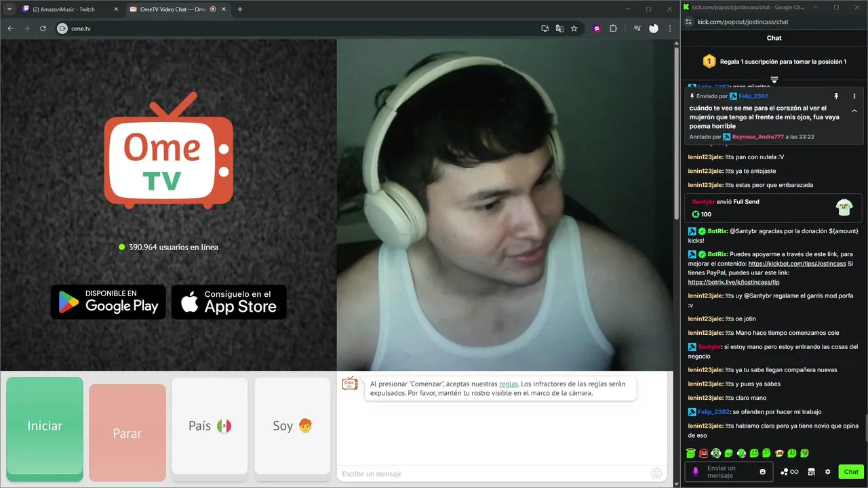Collapse the pinned message chevron
Screen dimensions: 868x488
pos(854,110)
